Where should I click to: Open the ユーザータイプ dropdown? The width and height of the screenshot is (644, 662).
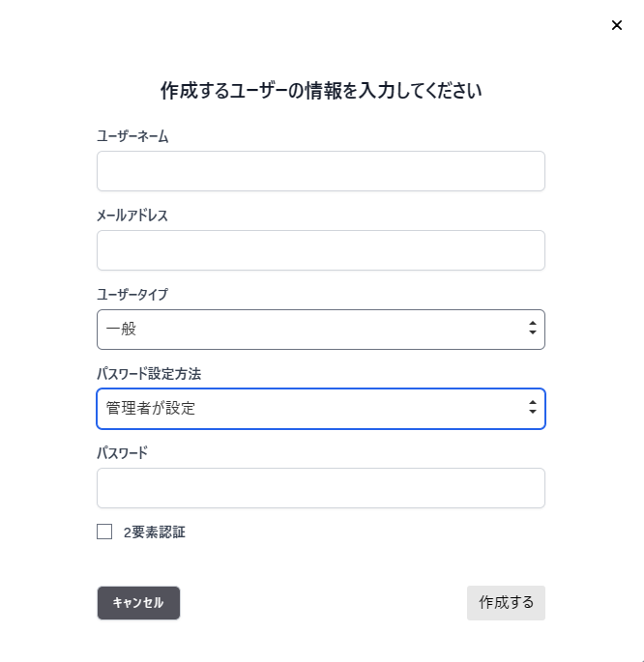point(321,330)
